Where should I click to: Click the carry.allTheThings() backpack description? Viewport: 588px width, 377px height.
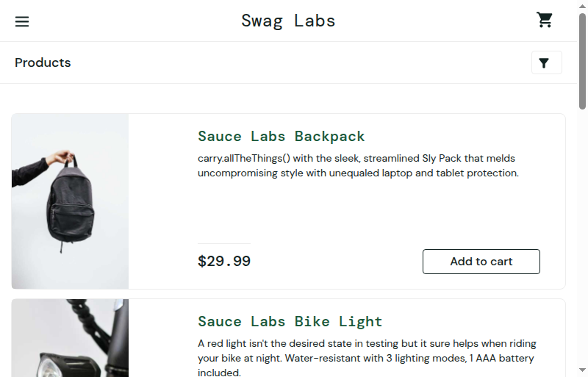(x=358, y=165)
